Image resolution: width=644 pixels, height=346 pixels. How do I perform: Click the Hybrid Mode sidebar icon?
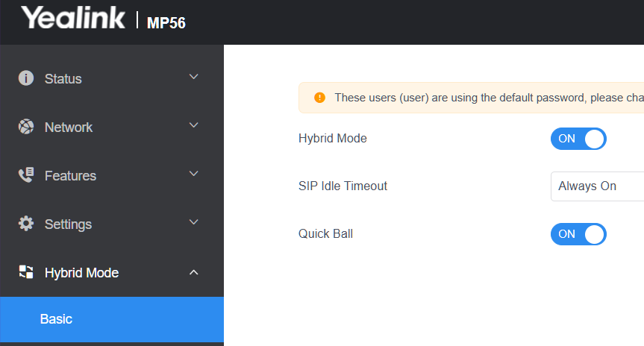tap(26, 272)
